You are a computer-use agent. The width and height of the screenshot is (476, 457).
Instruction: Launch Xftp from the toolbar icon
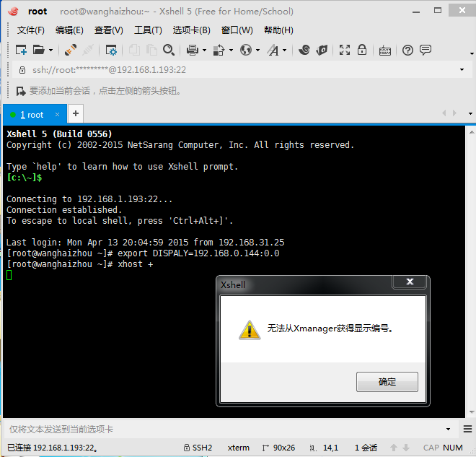click(x=322, y=50)
